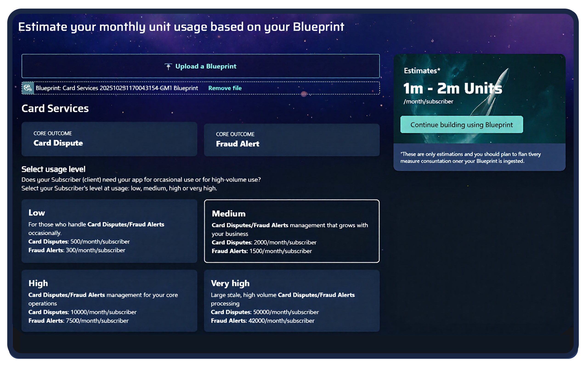Image resolution: width=588 pixels, height=367 pixels.
Task: Remove the uploaded blueprint file
Action: point(225,88)
